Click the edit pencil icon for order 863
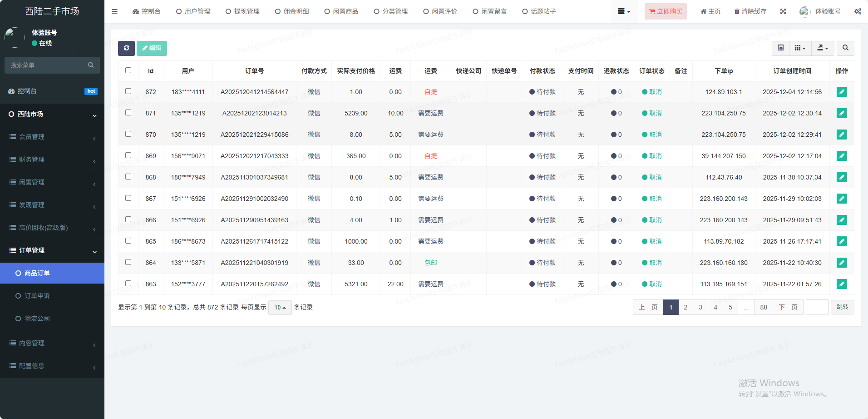Image resolution: width=868 pixels, height=419 pixels. pos(841,284)
